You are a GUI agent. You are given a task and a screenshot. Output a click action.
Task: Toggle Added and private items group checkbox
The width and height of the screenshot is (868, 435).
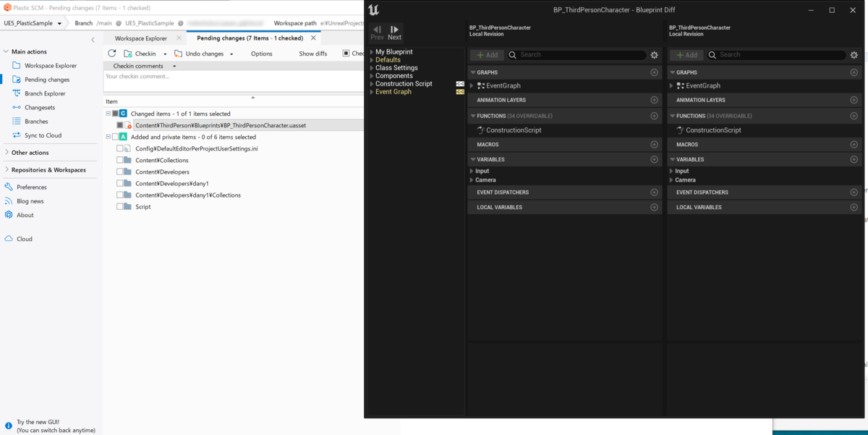pyautogui.click(x=115, y=137)
